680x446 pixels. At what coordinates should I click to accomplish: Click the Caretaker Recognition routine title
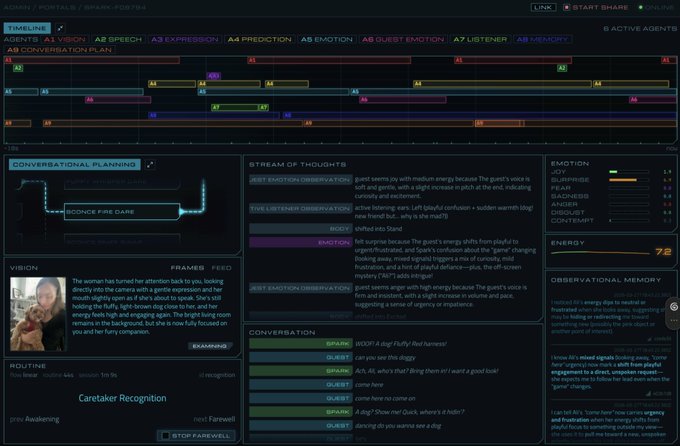click(122, 398)
